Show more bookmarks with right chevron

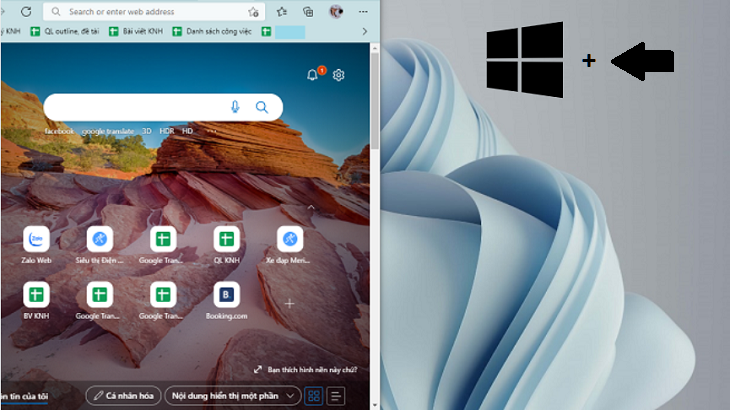[x=365, y=32]
